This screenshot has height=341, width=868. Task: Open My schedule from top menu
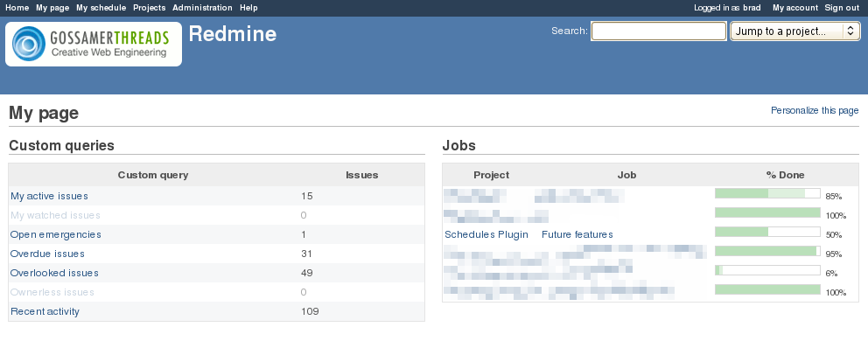pos(101,8)
